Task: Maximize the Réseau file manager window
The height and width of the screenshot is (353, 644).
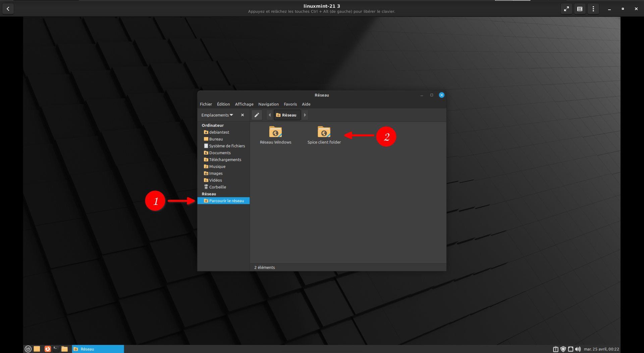Action: (x=432, y=95)
